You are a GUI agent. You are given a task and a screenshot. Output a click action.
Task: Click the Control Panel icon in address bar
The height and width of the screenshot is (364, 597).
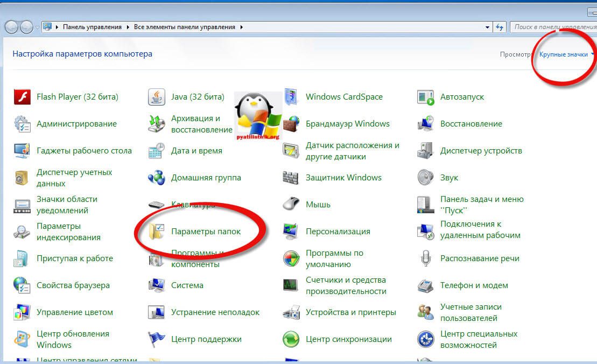[47, 26]
